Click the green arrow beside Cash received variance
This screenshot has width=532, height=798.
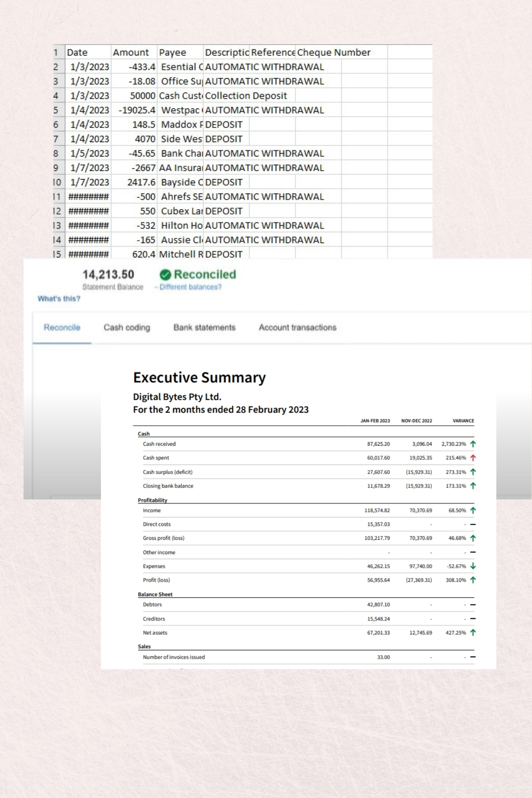(x=473, y=444)
